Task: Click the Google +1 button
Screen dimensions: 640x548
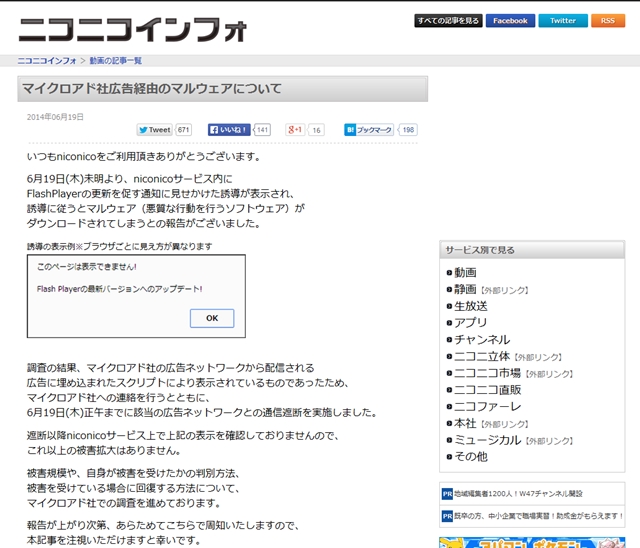Action: point(295,130)
